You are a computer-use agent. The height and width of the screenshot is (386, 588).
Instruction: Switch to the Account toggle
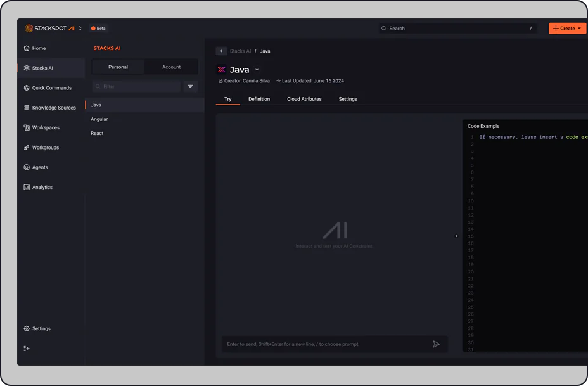[x=171, y=67]
